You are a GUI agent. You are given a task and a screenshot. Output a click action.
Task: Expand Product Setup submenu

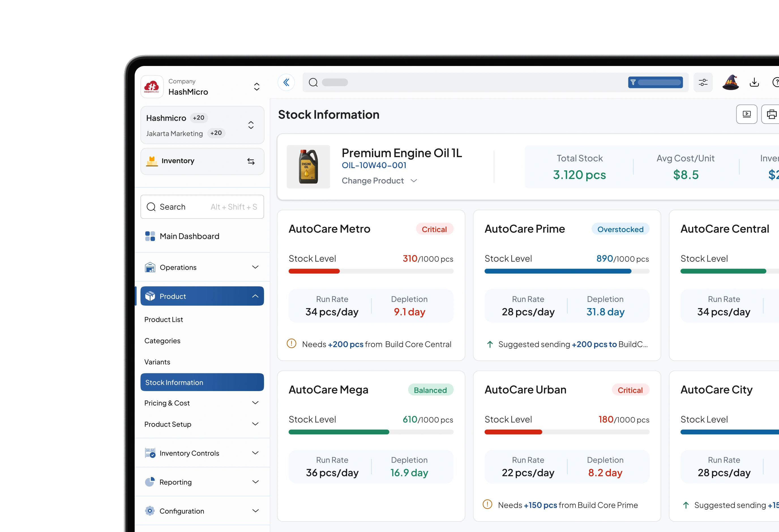[x=255, y=424]
